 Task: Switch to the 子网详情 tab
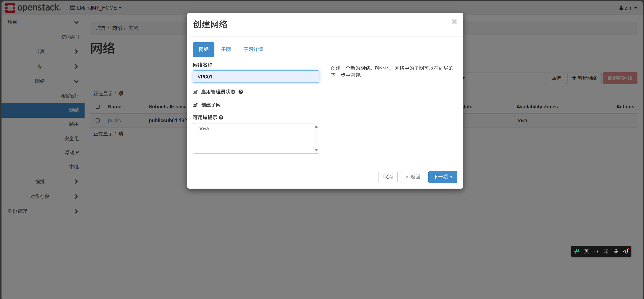[x=253, y=50]
